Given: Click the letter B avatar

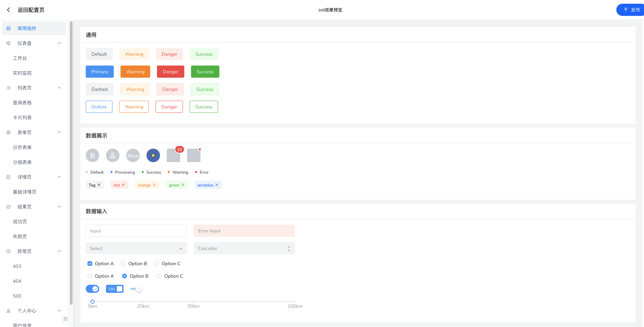Looking at the screenshot, I should coord(92,155).
